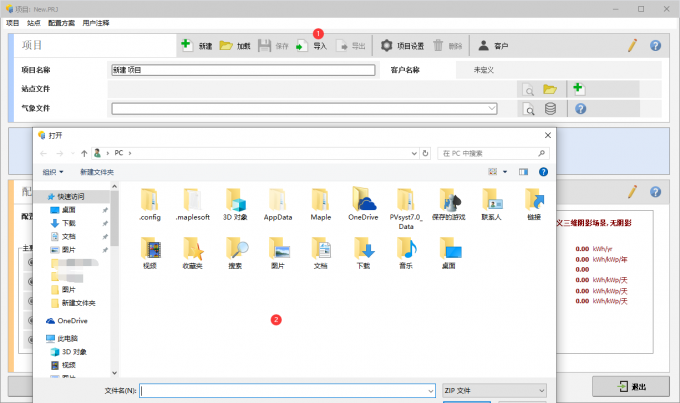Click the dialog help question mark icon
680x403 pixels.
[543, 172]
